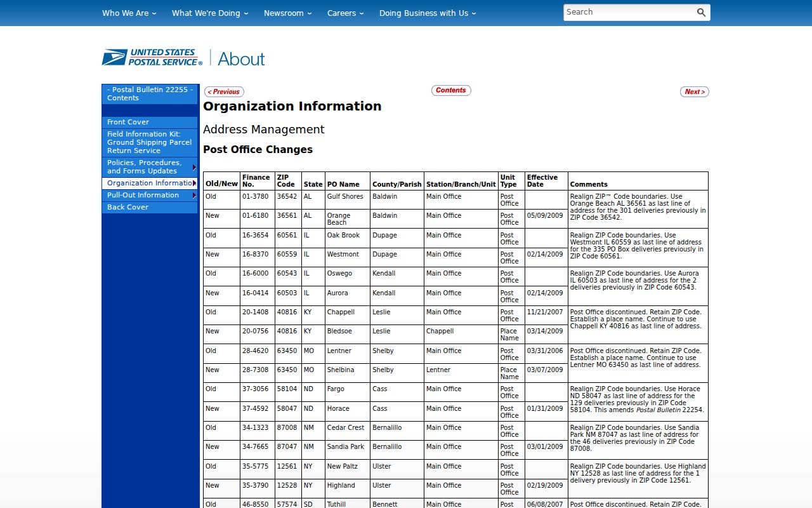Expand Doing Business with Us menu
Screen dimensions: 812x508
click(428, 13)
